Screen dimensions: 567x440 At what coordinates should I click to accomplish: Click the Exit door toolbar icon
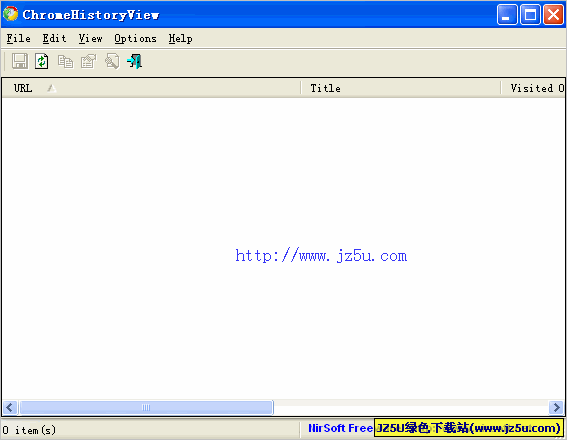coord(135,61)
